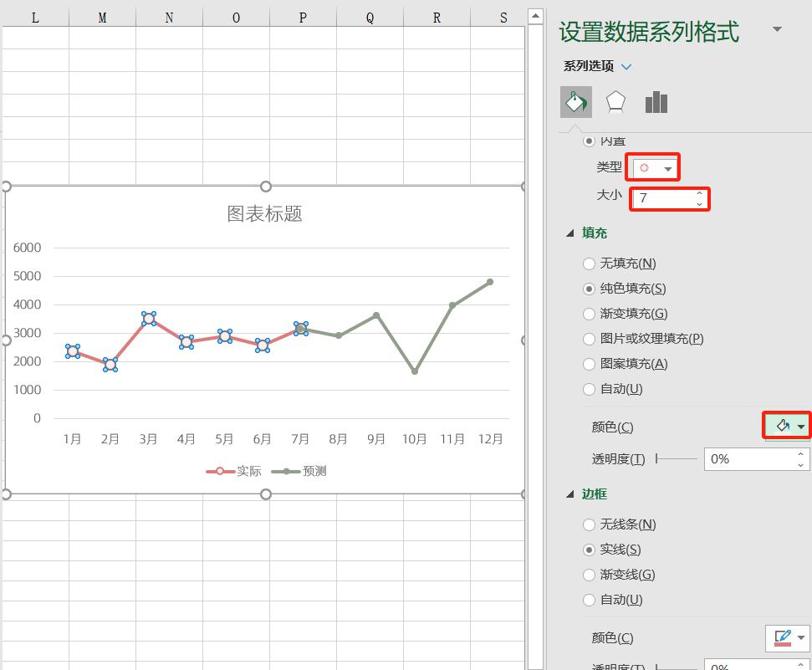
Task: Click the 5月 data point marker
Action: (x=225, y=336)
